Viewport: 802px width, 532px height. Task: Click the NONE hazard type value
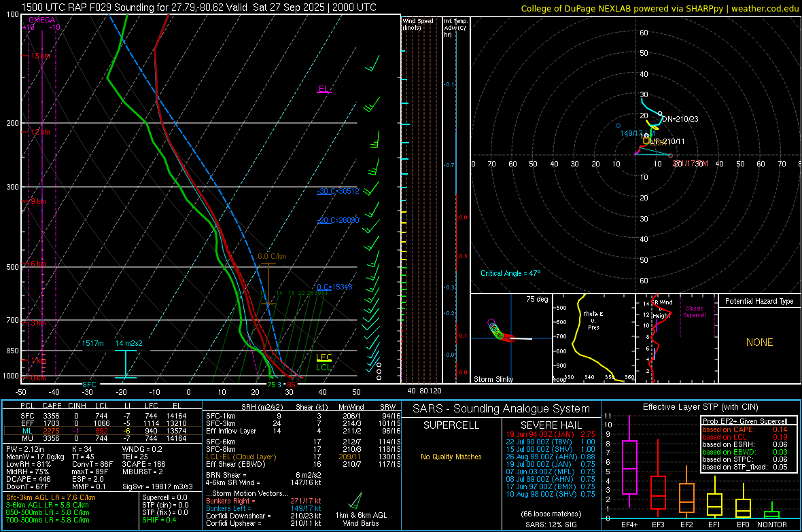[x=760, y=342]
